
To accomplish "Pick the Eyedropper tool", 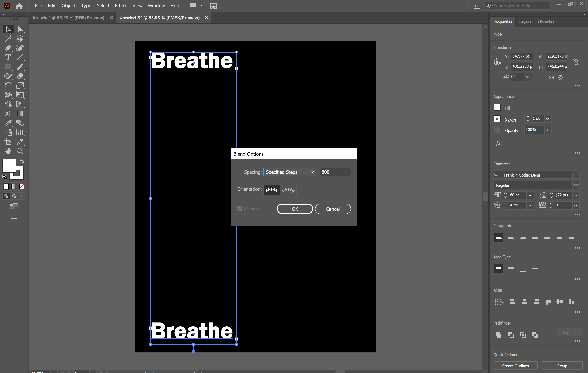I will click(x=8, y=123).
